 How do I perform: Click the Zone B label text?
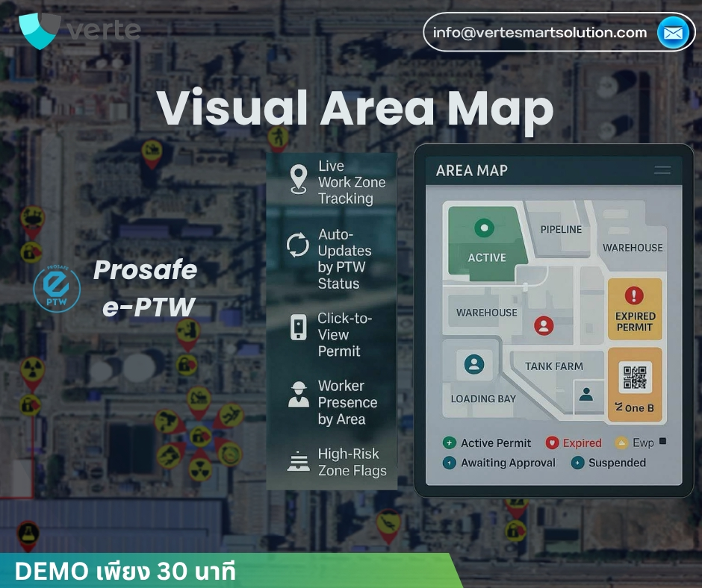(x=635, y=407)
